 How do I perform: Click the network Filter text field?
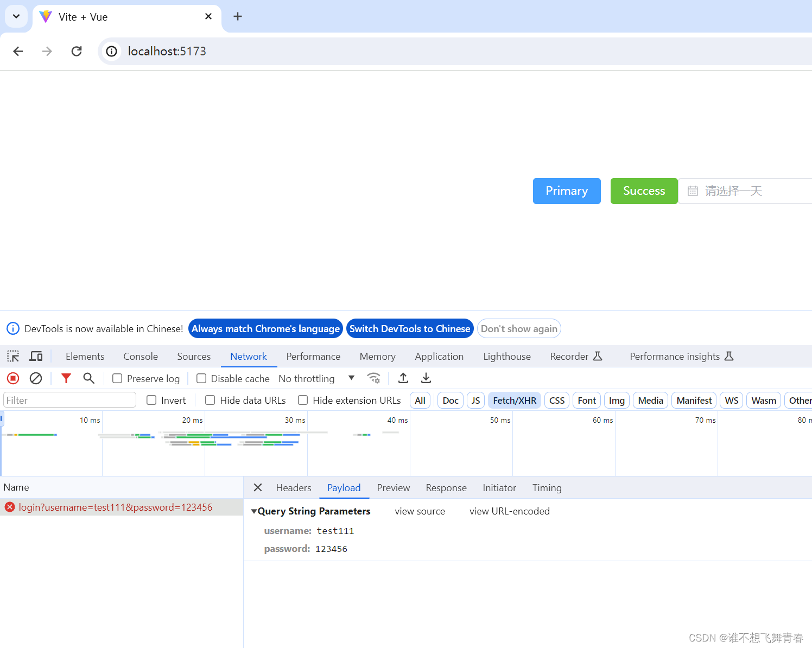pyautogui.click(x=69, y=400)
